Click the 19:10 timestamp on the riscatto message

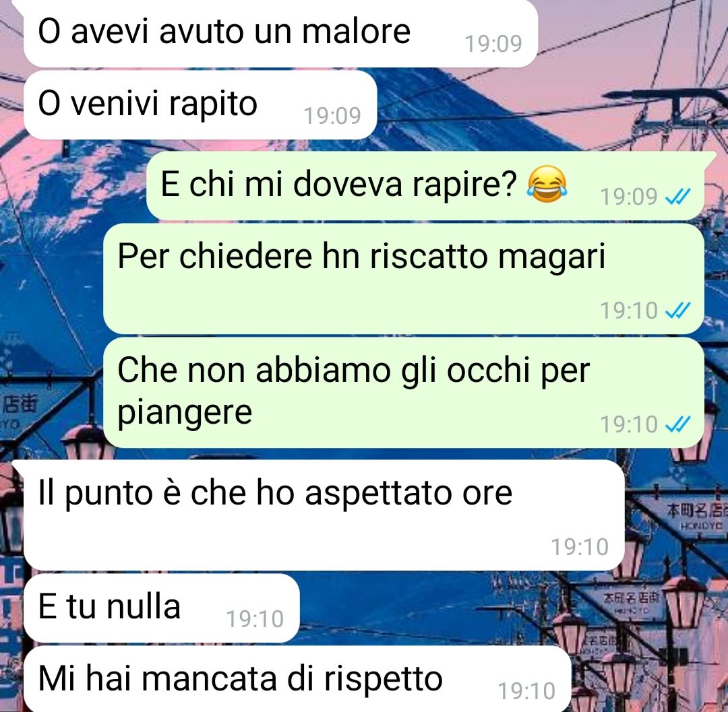coord(629,311)
